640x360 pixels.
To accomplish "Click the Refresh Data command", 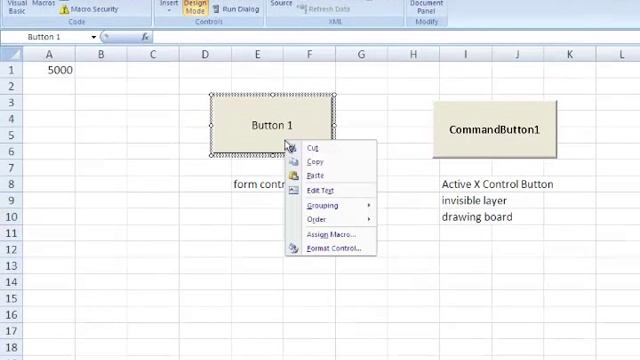I will pyautogui.click(x=324, y=9).
